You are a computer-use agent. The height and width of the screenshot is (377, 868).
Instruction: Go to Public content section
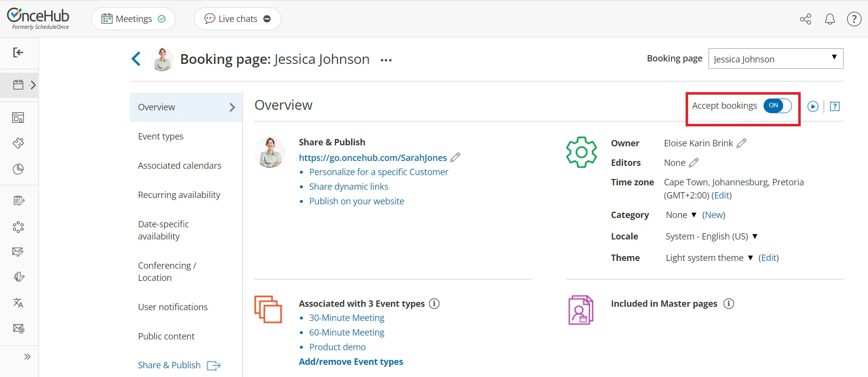click(x=166, y=337)
